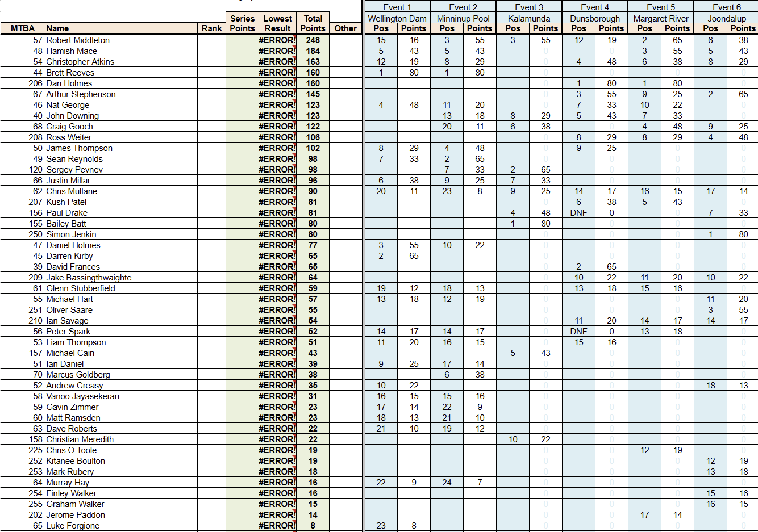Click the Series Points header cell
758x532 pixels.
click(242, 23)
